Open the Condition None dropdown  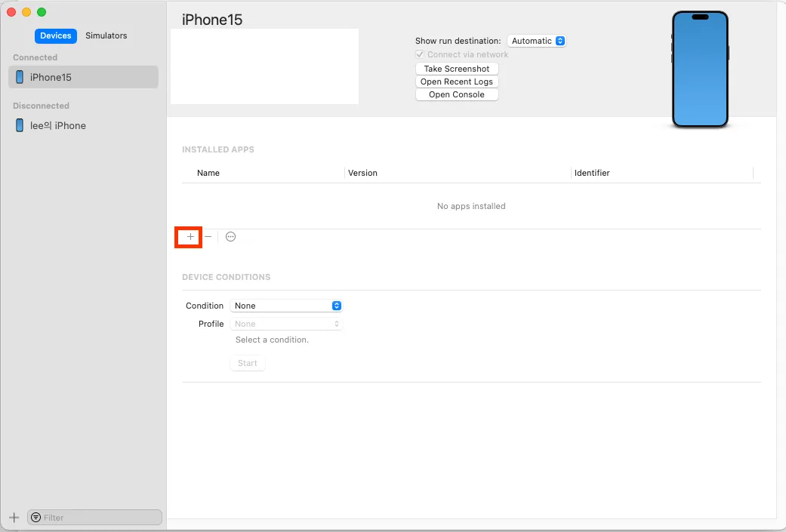pos(286,306)
